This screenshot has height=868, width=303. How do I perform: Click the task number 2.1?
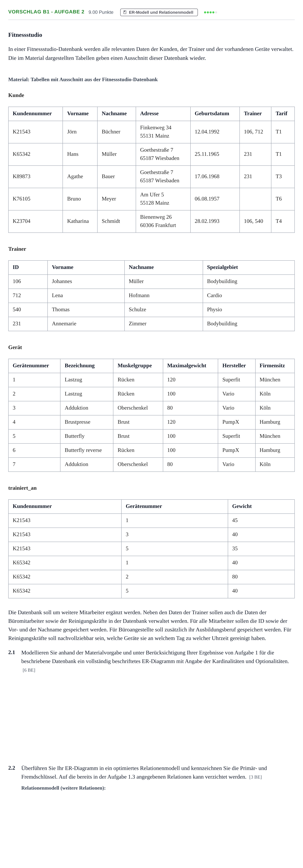point(12,652)
